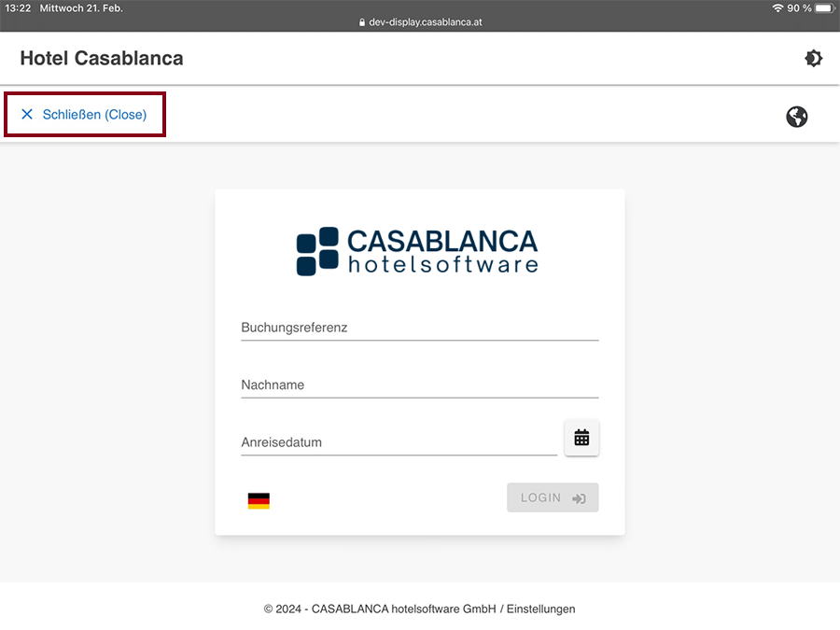Viewport: 840px width, 630px height.
Task: Click the Casablanca squares logo icon
Action: pos(317,251)
